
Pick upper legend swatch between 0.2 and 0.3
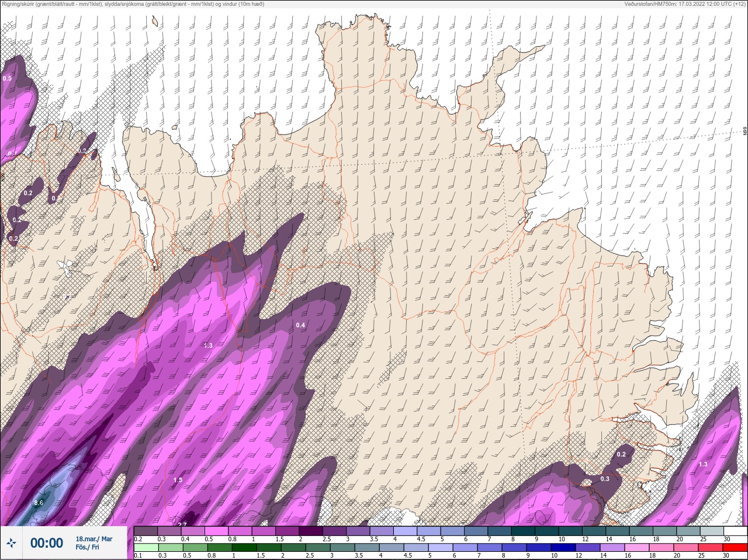(146, 531)
